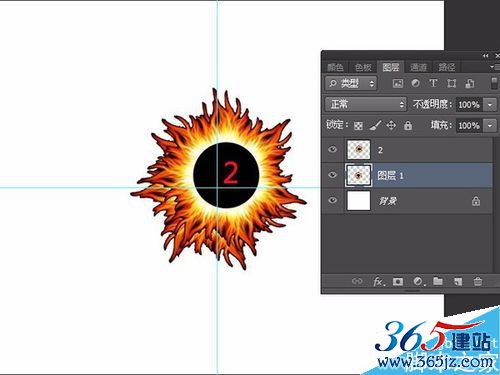This screenshot has height=375, width=500.
Task: Click the lock all padlock icon
Action: pyautogui.click(x=408, y=126)
